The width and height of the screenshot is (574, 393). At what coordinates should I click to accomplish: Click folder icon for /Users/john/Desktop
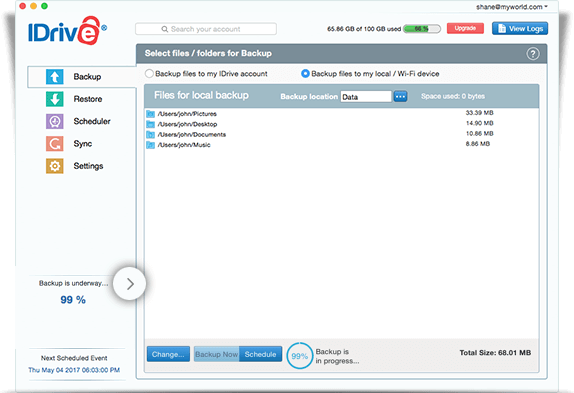(x=150, y=124)
